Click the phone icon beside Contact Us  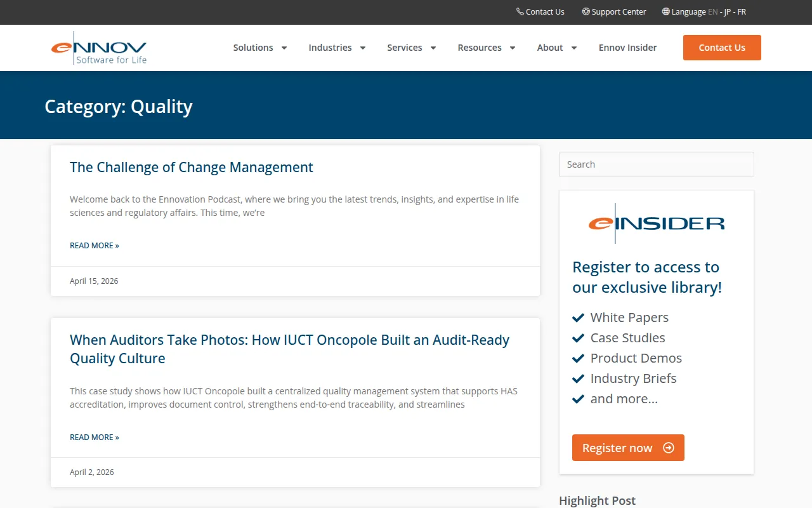pos(520,11)
